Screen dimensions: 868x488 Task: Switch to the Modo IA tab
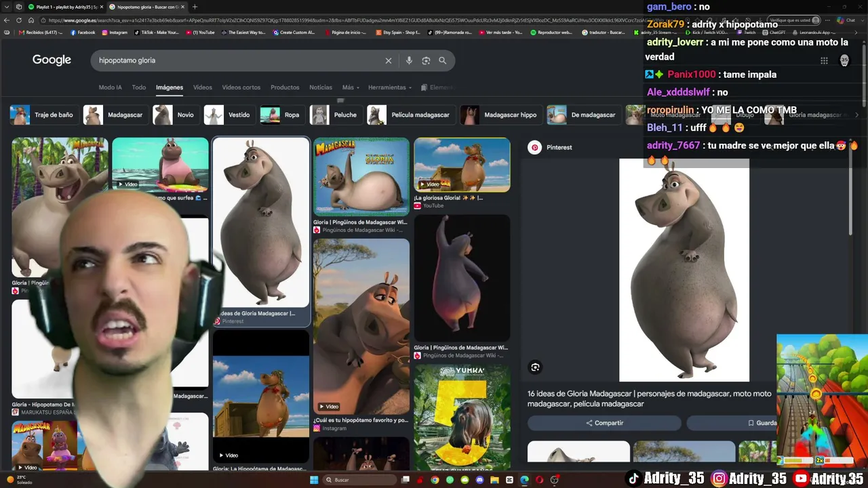tap(110, 87)
